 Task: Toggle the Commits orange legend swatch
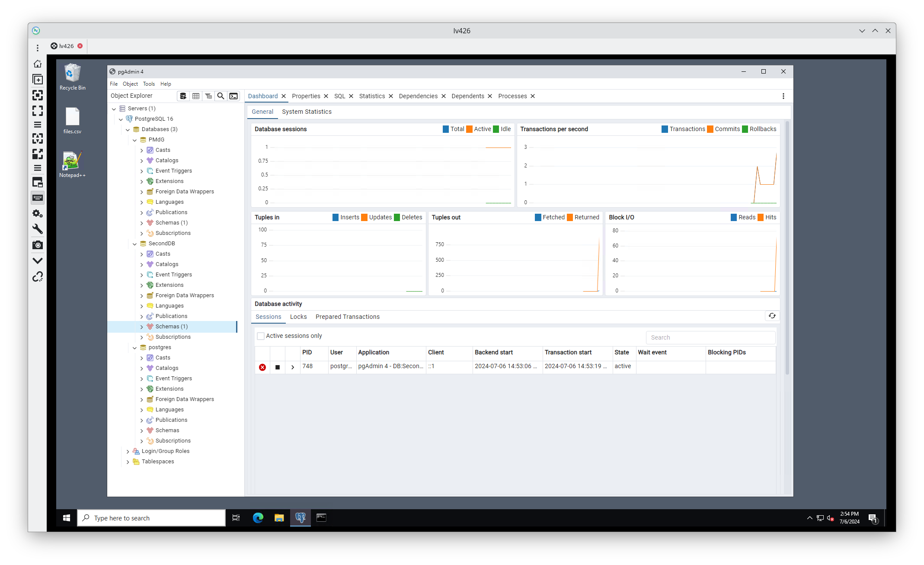tap(710, 129)
